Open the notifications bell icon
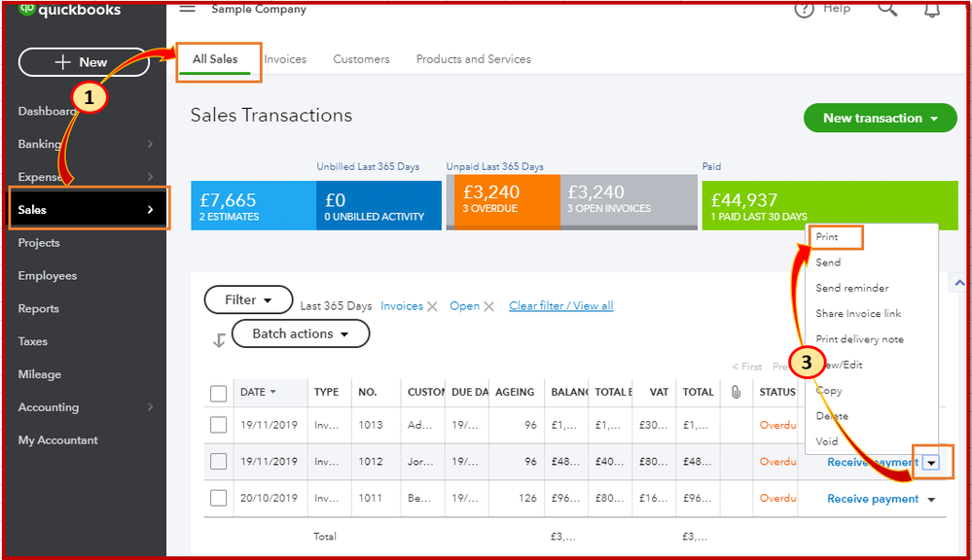The width and height of the screenshot is (972, 560). coord(932,9)
